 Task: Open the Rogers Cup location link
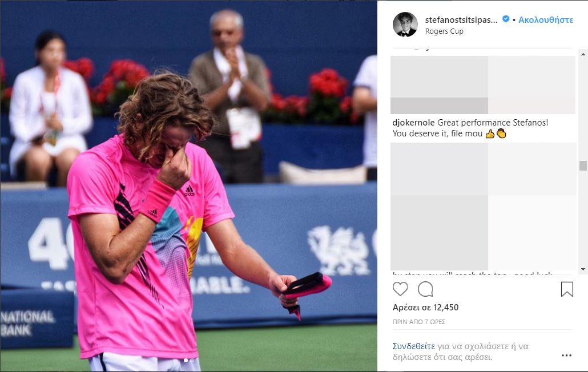pyautogui.click(x=444, y=31)
